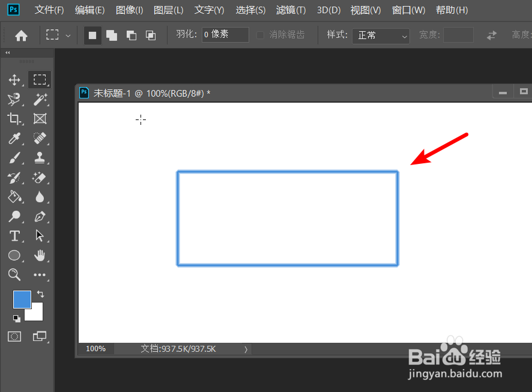This screenshot has width=532, height=392.
Task: Choose Add to Selection mode
Action: [112, 35]
